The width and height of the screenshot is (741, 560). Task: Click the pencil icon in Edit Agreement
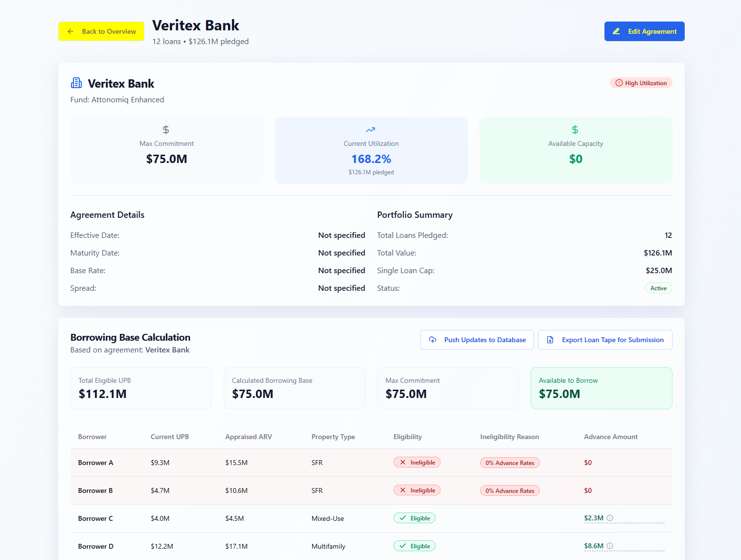pyautogui.click(x=616, y=31)
